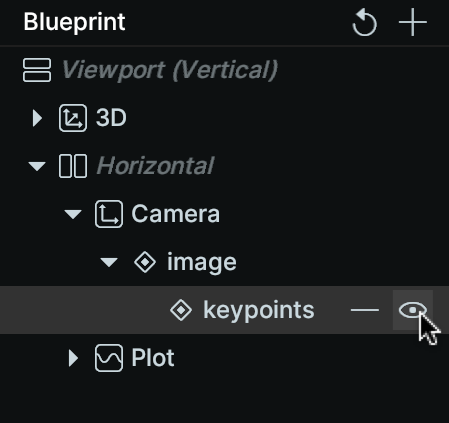Collapse the image entity node

tap(109, 262)
